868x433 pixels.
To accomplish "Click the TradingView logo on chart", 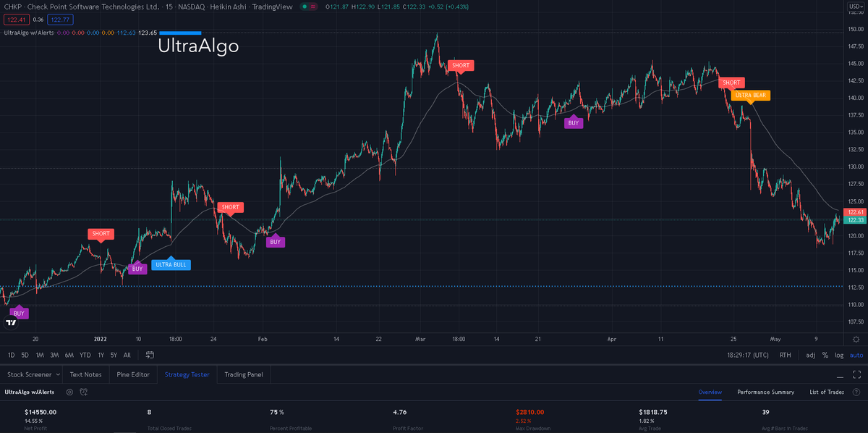I will coord(11,323).
